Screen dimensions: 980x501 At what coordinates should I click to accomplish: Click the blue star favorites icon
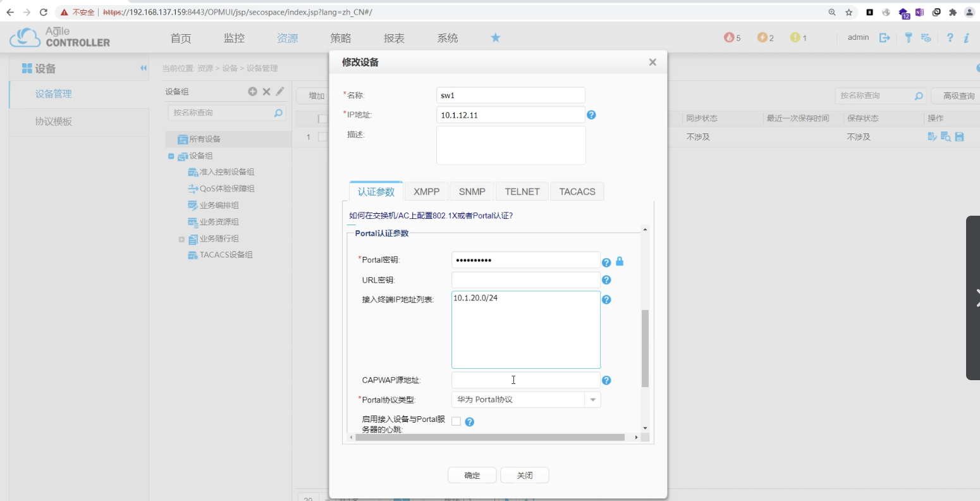click(x=496, y=37)
